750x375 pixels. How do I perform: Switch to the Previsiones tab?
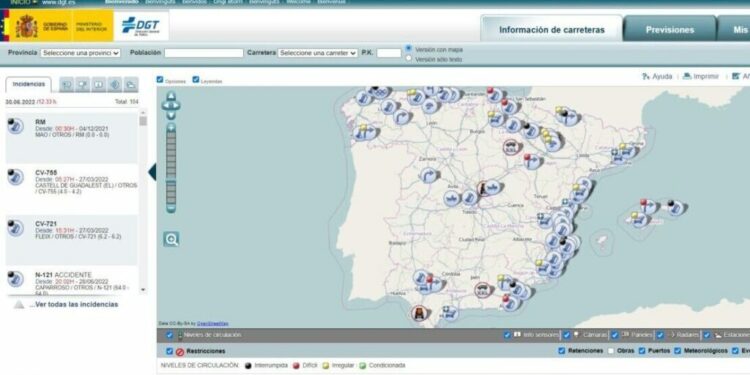coord(670,29)
